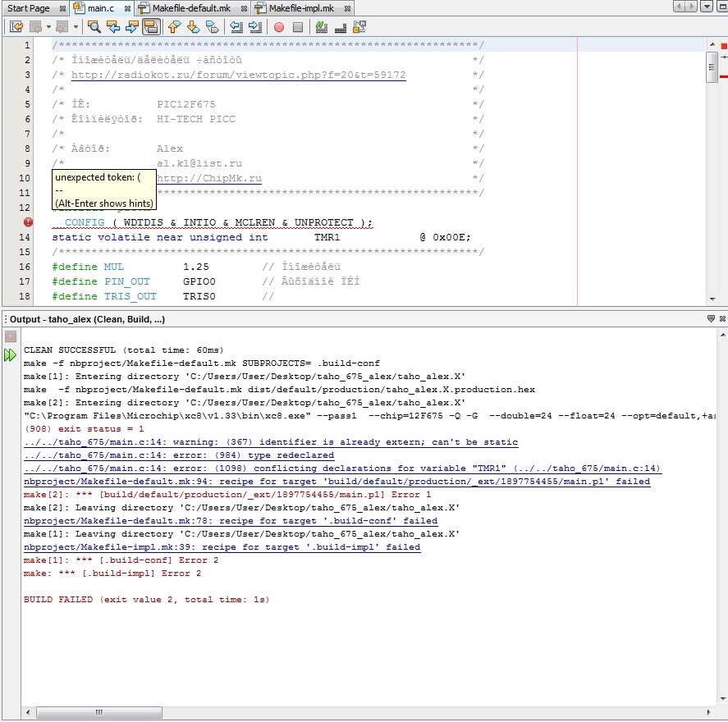Screen dimensions: 728x722
Task: Go to next bookmark icon
Action: coord(193,26)
